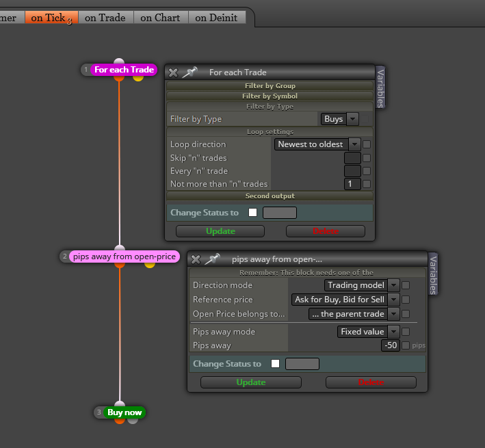Open Pips away mode Fixed value dropdown
The image size is (485, 448).
click(369, 332)
